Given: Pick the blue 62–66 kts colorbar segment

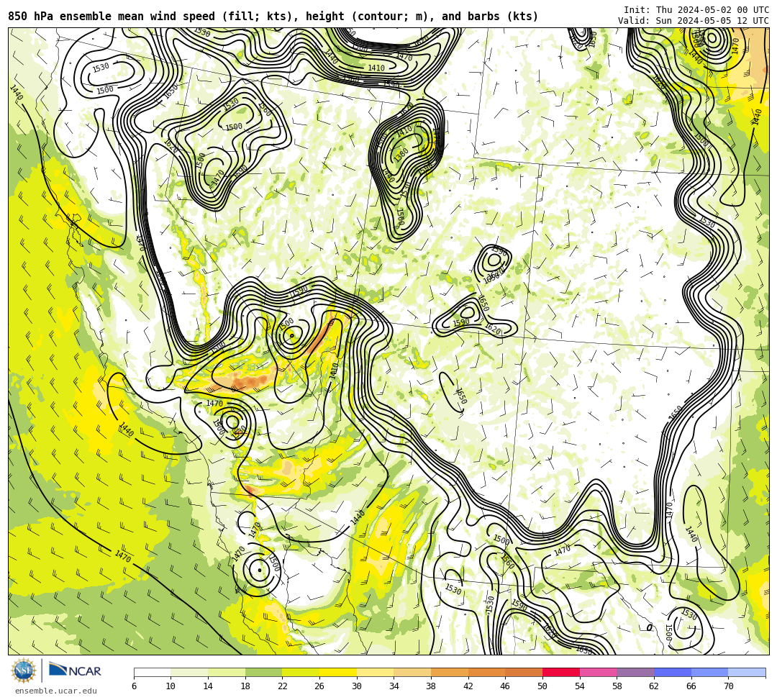Looking at the screenshot, I should pyautogui.click(x=673, y=673).
